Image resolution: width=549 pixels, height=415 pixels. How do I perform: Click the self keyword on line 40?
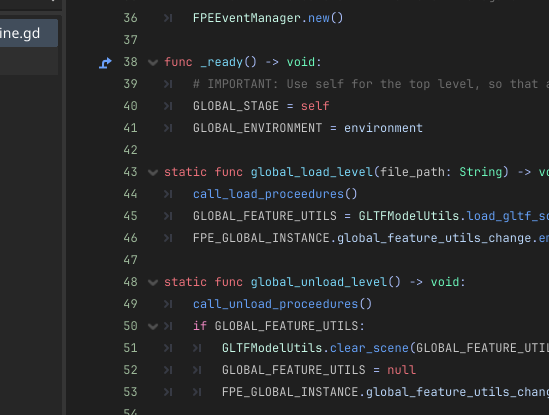pyautogui.click(x=315, y=106)
